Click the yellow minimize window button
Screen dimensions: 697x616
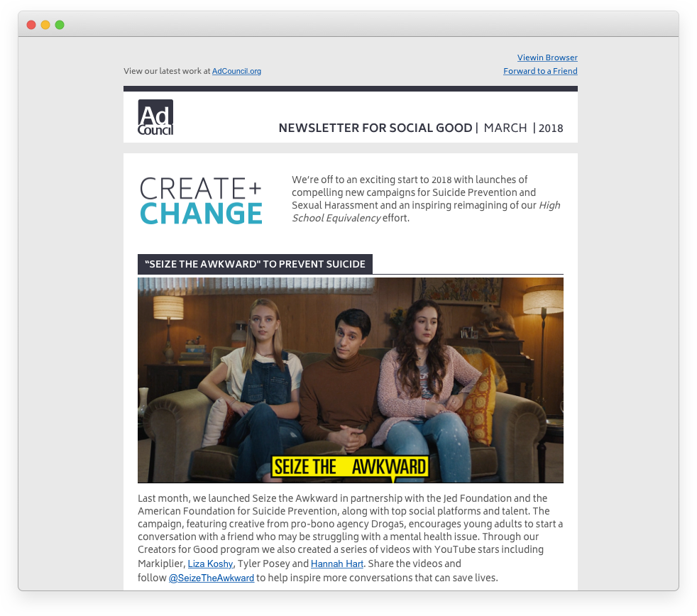click(x=45, y=25)
